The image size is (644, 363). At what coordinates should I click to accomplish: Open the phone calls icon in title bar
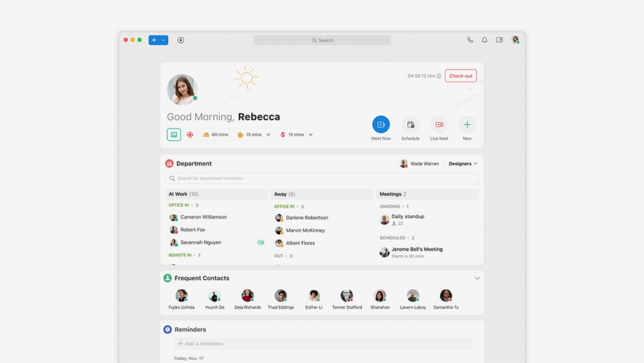[470, 40]
